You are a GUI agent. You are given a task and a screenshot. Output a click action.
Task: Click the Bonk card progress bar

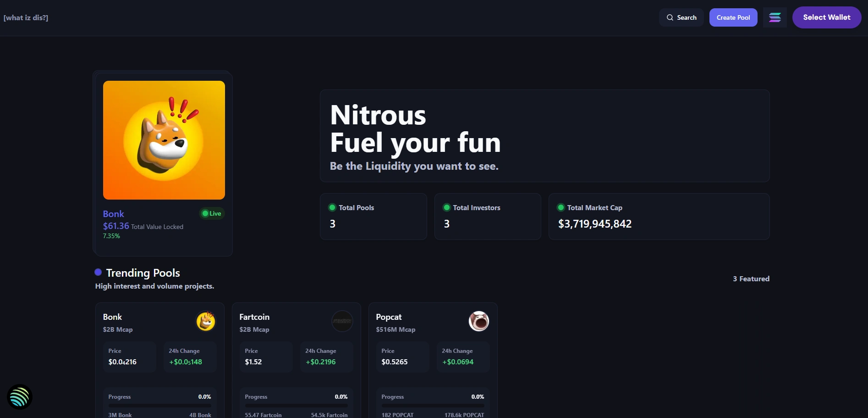(x=160, y=406)
